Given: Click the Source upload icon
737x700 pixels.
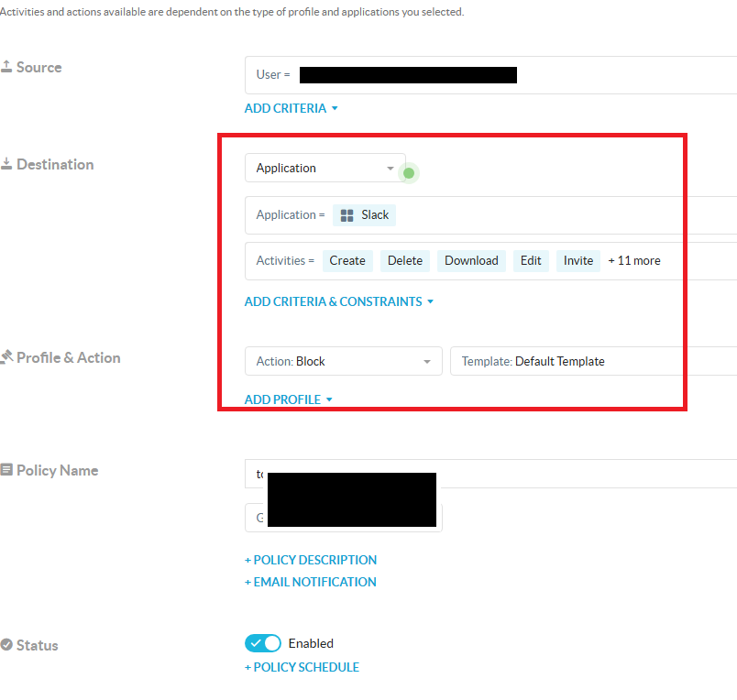Looking at the screenshot, I should [x=6, y=67].
